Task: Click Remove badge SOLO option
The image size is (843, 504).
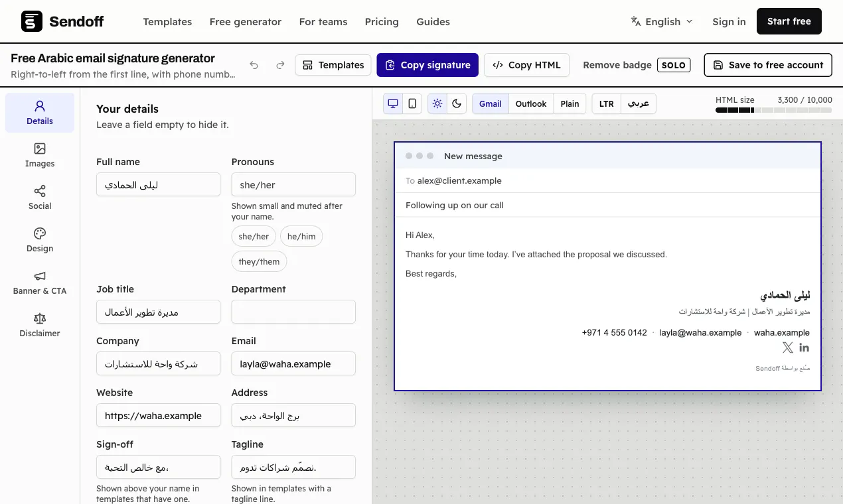Action: (637, 65)
